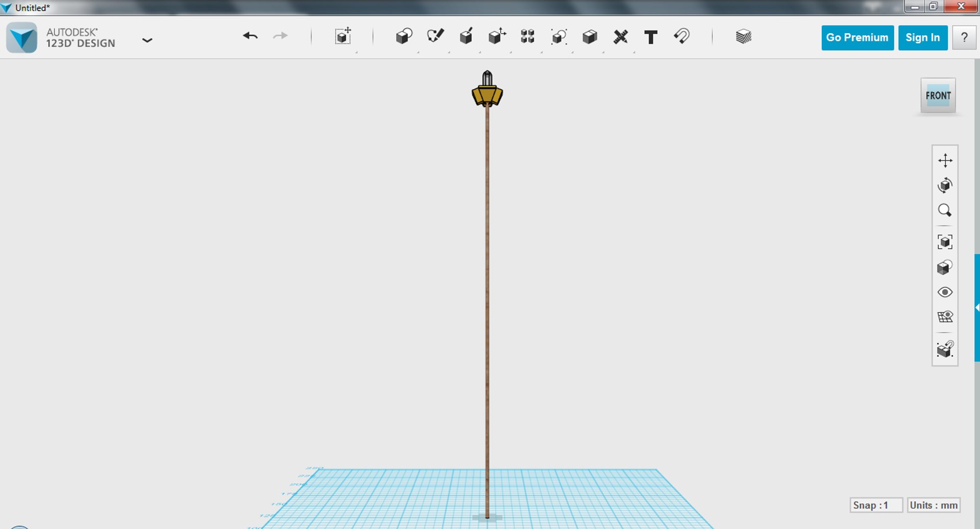Open the Material library

point(744,36)
